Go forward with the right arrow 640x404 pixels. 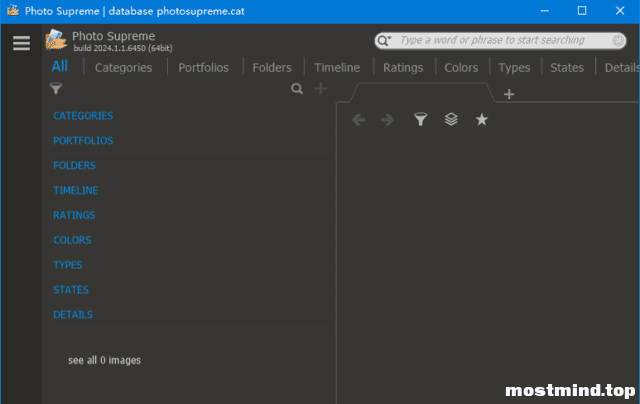click(387, 120)
